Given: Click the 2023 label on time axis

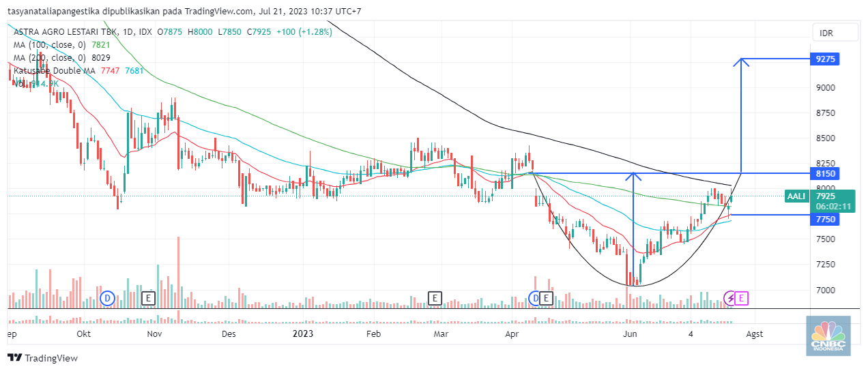Looking at the screenshot, I should coord(302,334).
